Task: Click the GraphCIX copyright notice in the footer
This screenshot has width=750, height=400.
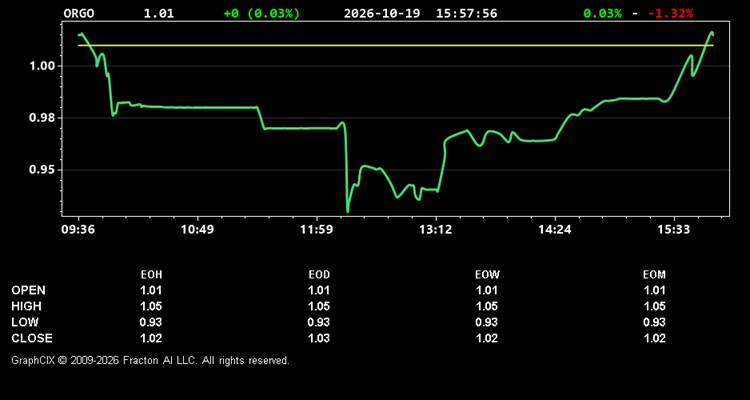Action: click(150, 360)
